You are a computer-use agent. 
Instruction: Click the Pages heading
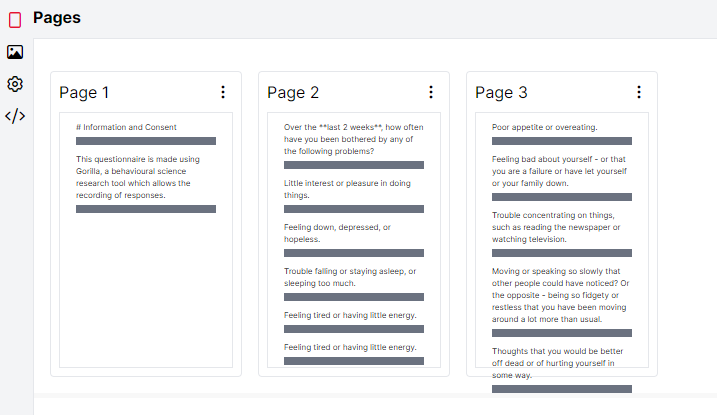point(57,18)
